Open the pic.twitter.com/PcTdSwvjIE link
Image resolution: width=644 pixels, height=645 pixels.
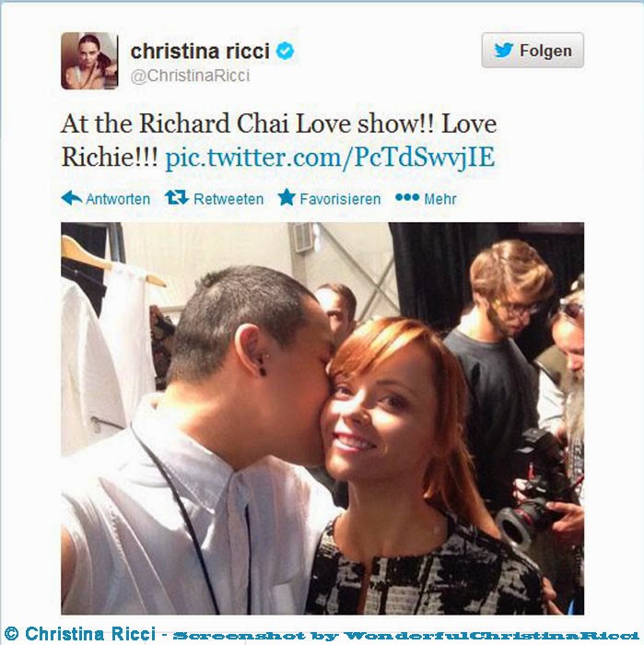(x=330, y=157)
